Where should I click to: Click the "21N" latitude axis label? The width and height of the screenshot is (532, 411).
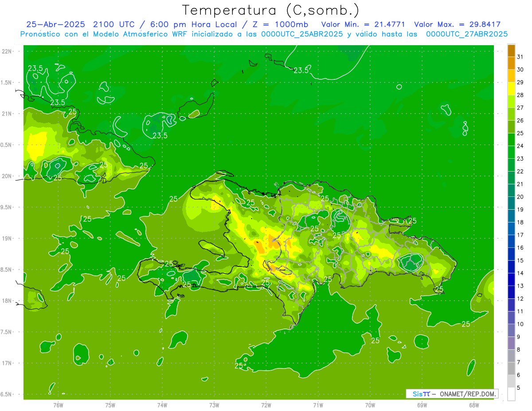point(7,114)
